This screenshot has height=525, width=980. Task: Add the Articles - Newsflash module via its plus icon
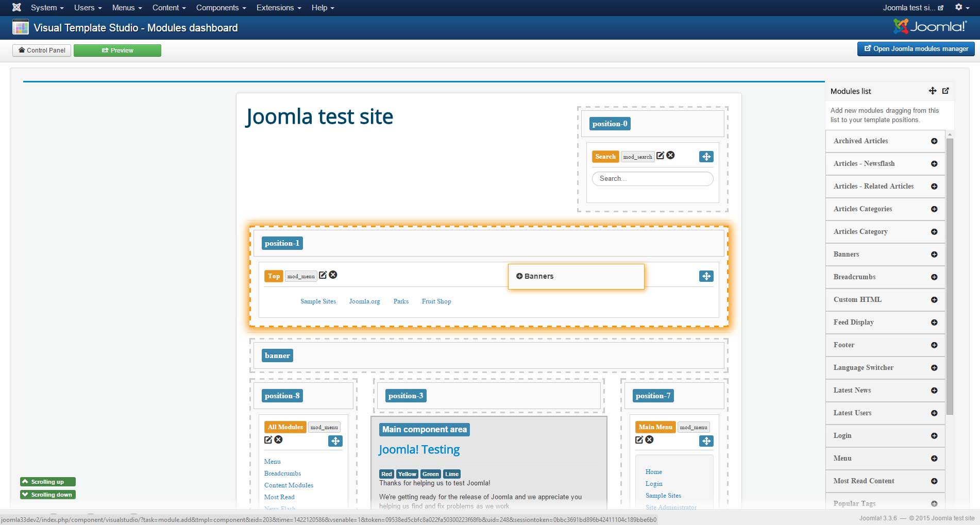934,164
